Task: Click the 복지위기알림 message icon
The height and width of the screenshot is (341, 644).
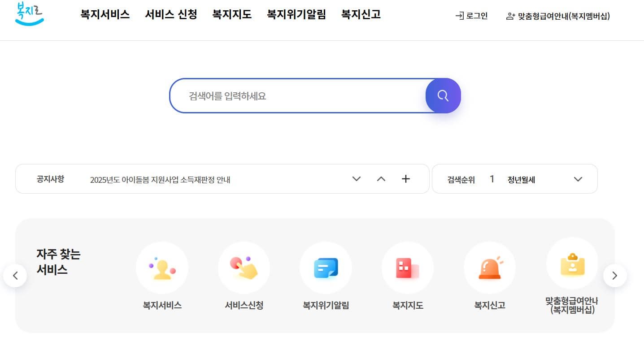Action: click(326, 268)
